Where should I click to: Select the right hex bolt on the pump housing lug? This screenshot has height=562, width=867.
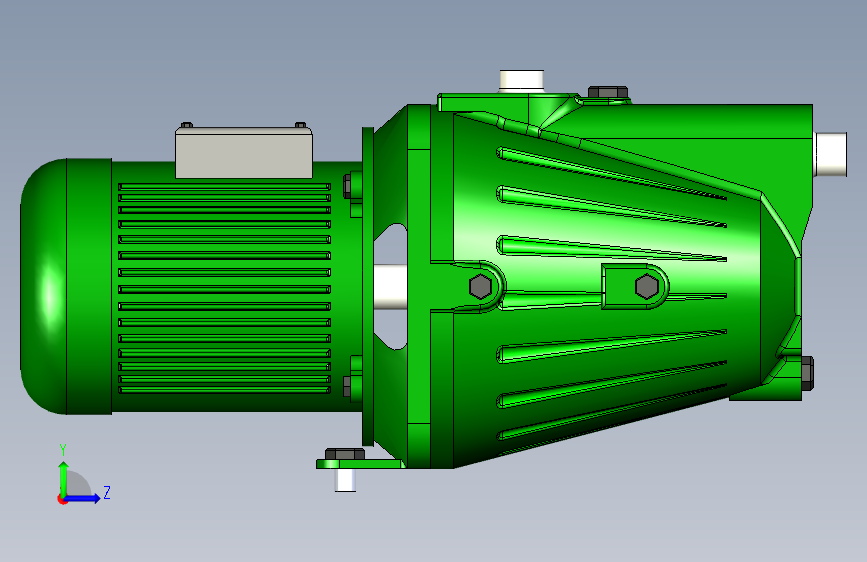646,287
